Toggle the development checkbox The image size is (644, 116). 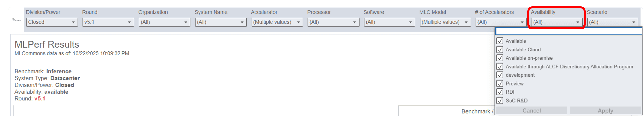(x=500, y=75)
